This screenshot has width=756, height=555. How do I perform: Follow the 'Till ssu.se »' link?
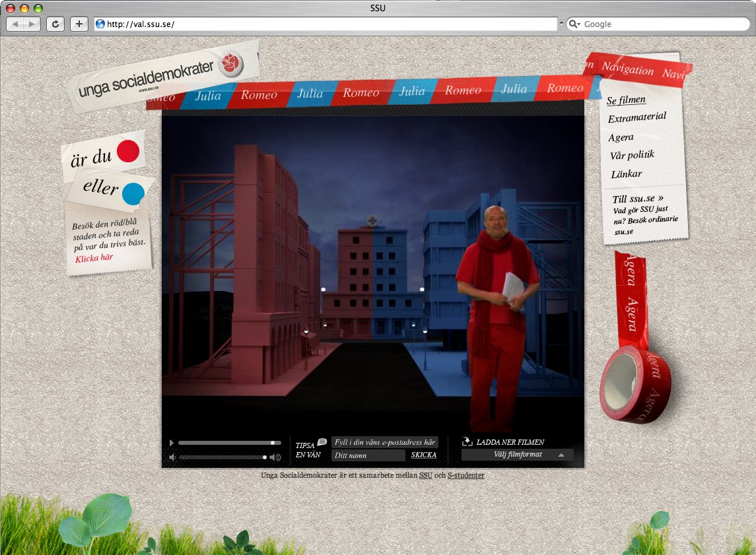(x=638, y=199)
